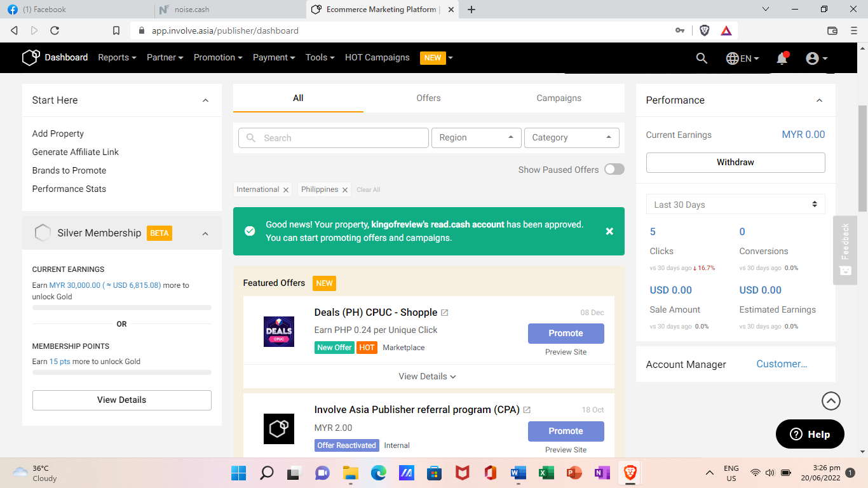Open Generate Affiliate Link
Image resolution: width=868 pixels, height=488 pixels.
pyautogui.click(x=76, y=152)
